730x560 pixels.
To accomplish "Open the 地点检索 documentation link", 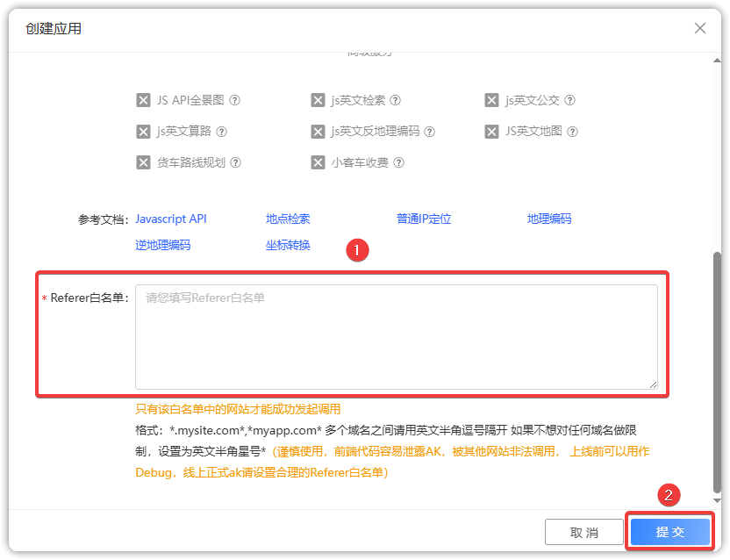I will 288,219.
